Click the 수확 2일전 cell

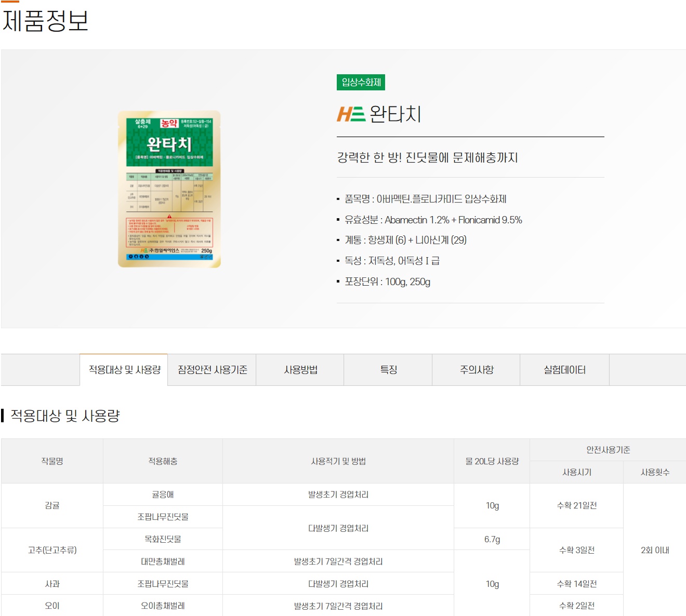(577, 606)
